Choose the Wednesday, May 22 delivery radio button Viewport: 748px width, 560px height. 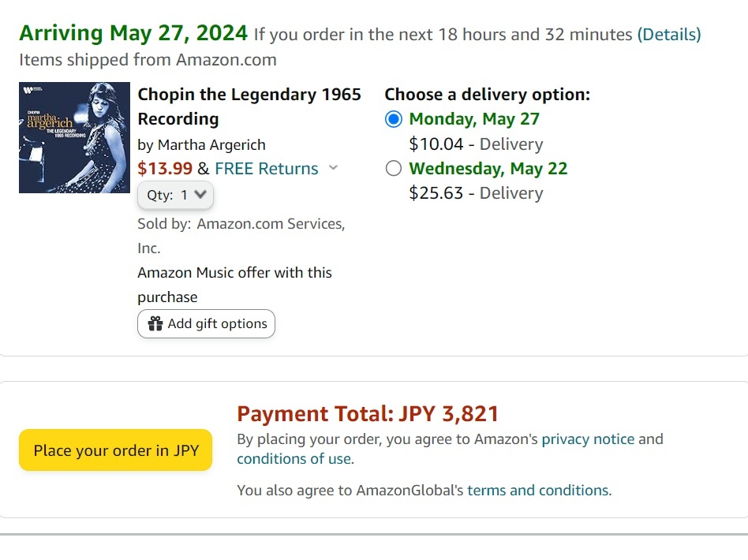pyautogui.click(x=394, y=168)
